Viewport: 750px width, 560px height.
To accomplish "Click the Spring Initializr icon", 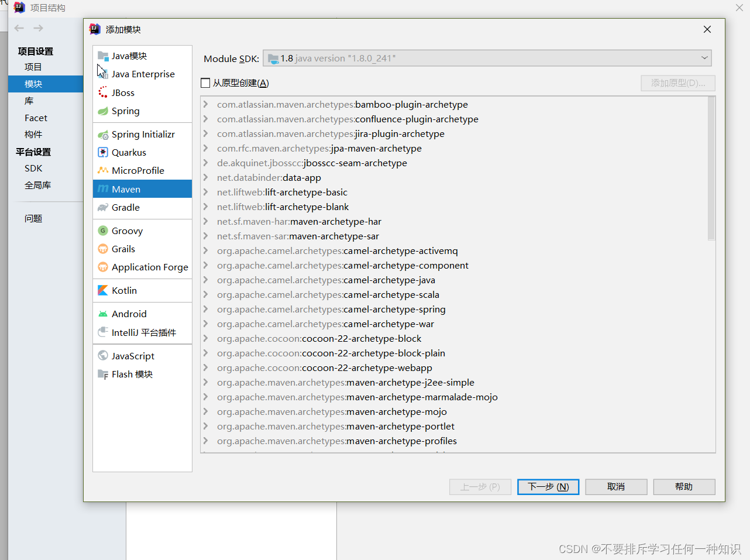I will click(x=103, y=135).
